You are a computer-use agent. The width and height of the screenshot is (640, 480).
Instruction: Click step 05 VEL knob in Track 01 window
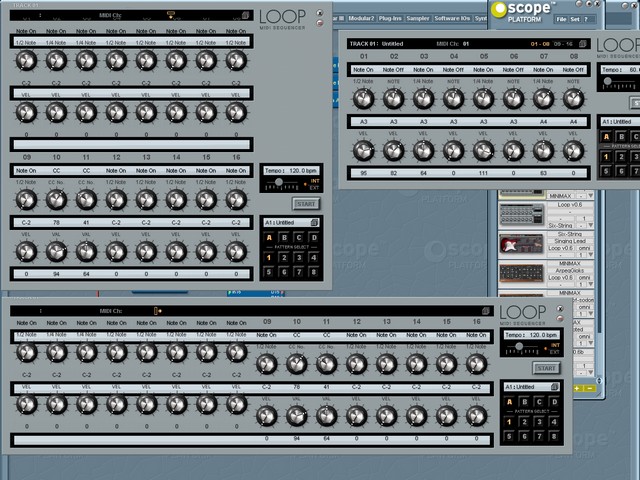coord(484,151)
